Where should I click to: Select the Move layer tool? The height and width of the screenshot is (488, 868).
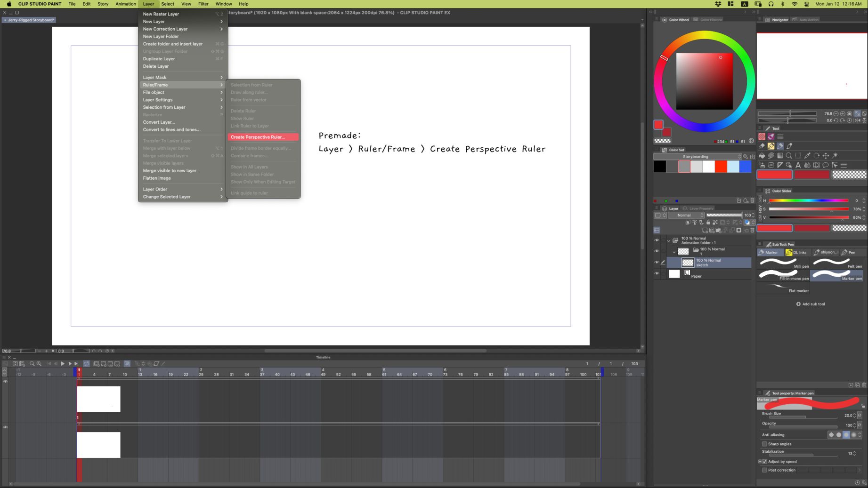[x=826, y=156]
